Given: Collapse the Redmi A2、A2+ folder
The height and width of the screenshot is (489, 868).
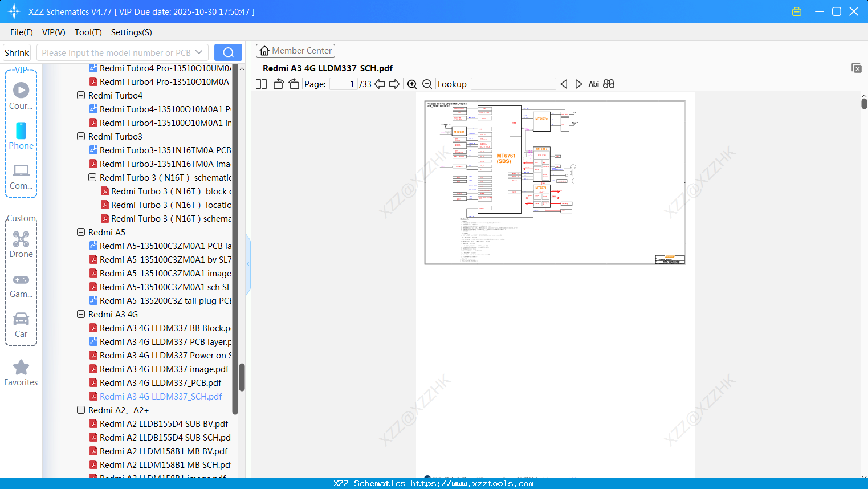Looking at the screenshot, I should tap(81, 410).
